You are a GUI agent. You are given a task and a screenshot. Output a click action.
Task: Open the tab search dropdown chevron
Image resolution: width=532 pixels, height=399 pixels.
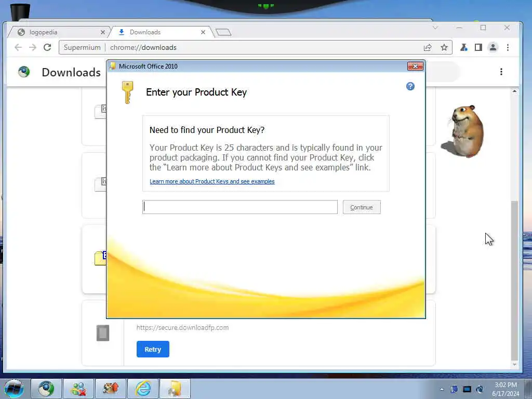pyautogui.click(x=435, y=28)
